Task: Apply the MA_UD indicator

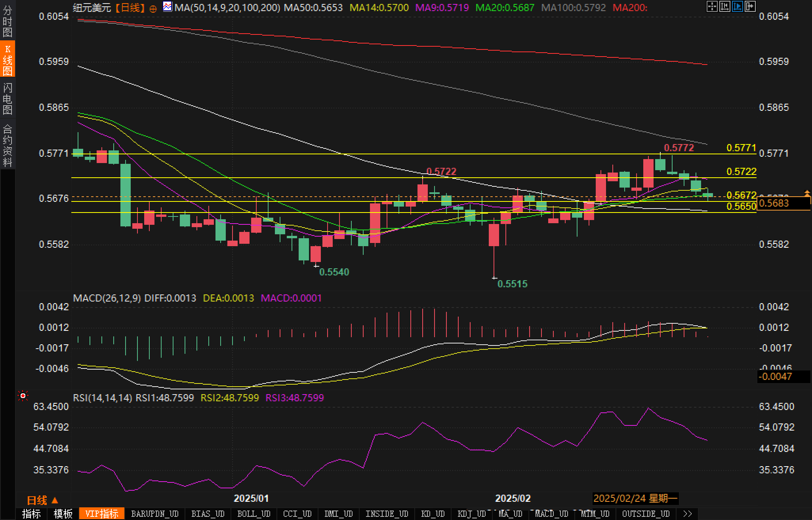Action: [511, 514]
